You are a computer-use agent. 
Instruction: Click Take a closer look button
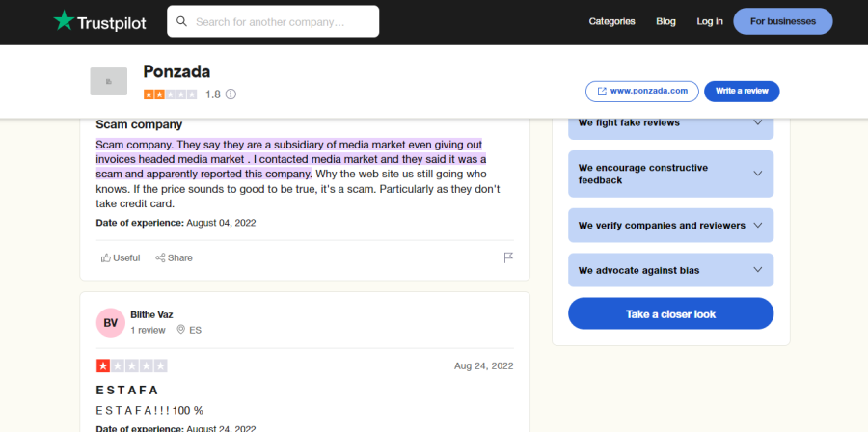(x=671, y=313)
